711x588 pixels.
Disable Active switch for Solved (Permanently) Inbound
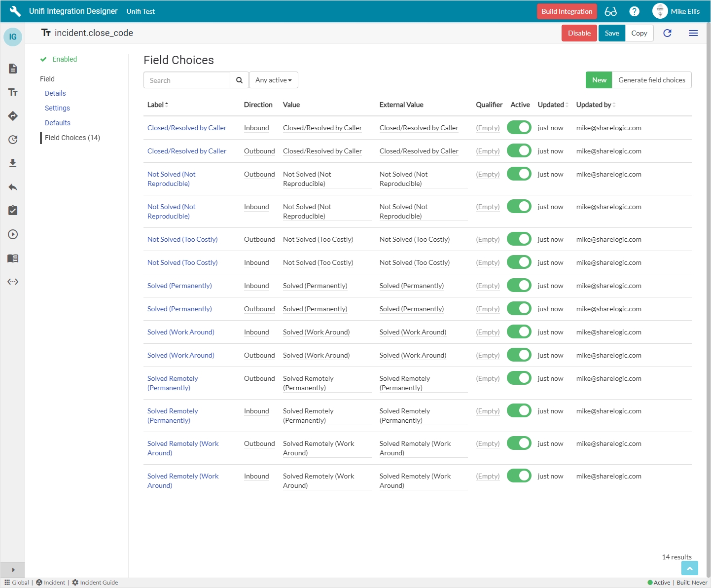519,286
